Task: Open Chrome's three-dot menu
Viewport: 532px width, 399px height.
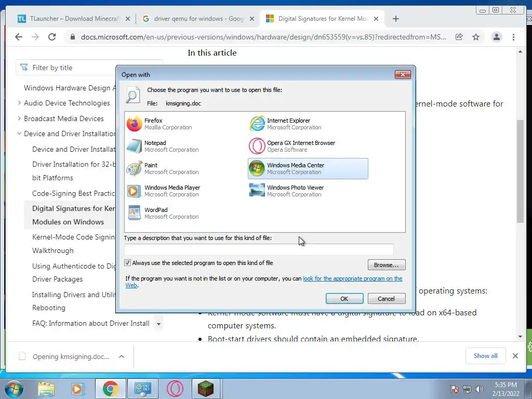Action: 513,37
